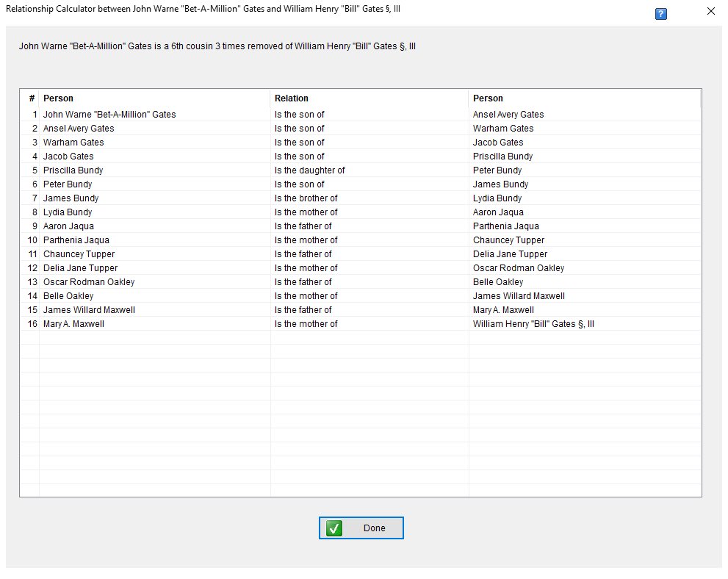Click Aaron Jaqua in row 8 last column
Image resolution: width=728 pixels, height=579 pixels.
[498, 212]
